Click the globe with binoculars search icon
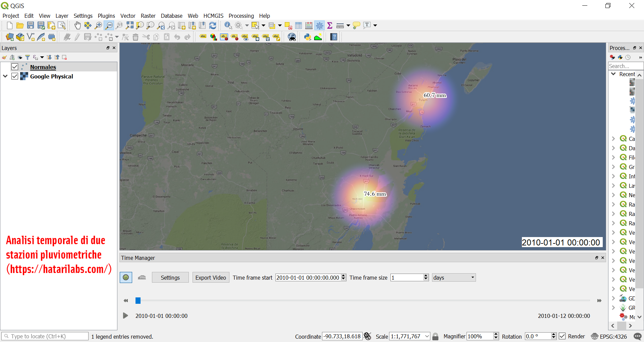 (292, 37)
